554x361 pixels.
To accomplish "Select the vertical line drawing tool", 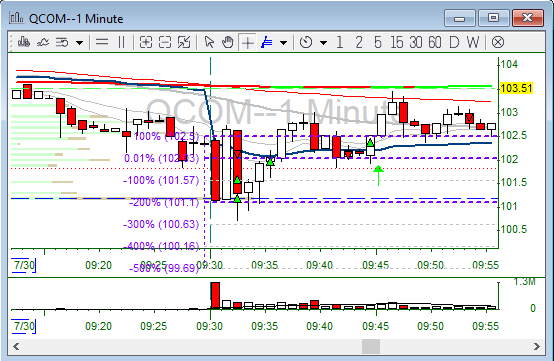I will tap(121, 42).
